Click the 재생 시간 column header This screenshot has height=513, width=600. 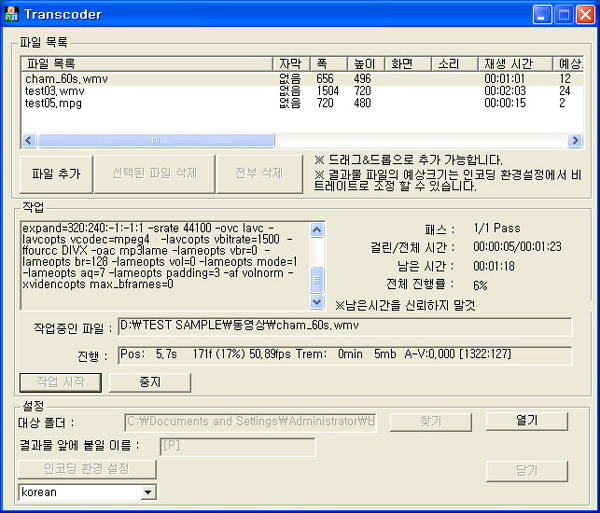click(x=515, y=64)
